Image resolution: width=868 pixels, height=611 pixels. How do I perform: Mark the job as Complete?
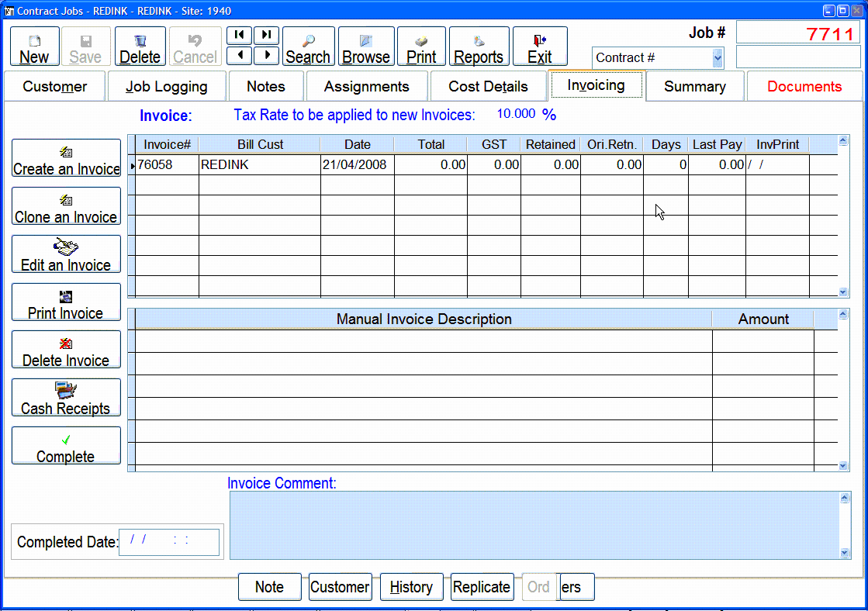[66, 447]
